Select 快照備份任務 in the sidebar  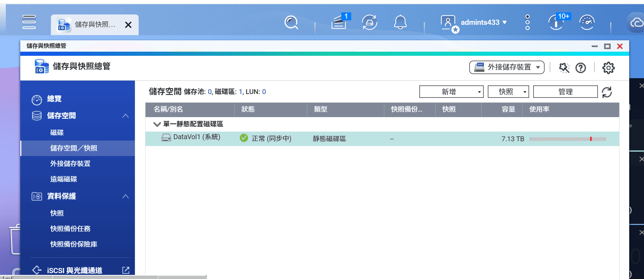click(x=70, y=229)
